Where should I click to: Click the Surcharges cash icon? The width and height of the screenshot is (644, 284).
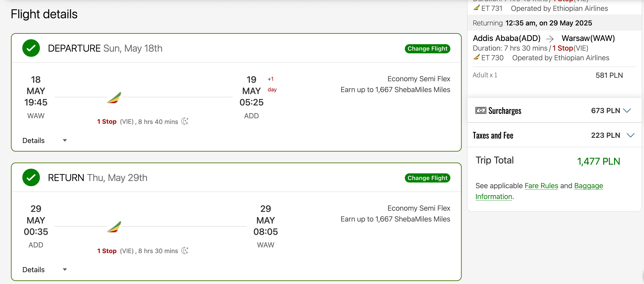pos(481,110)
